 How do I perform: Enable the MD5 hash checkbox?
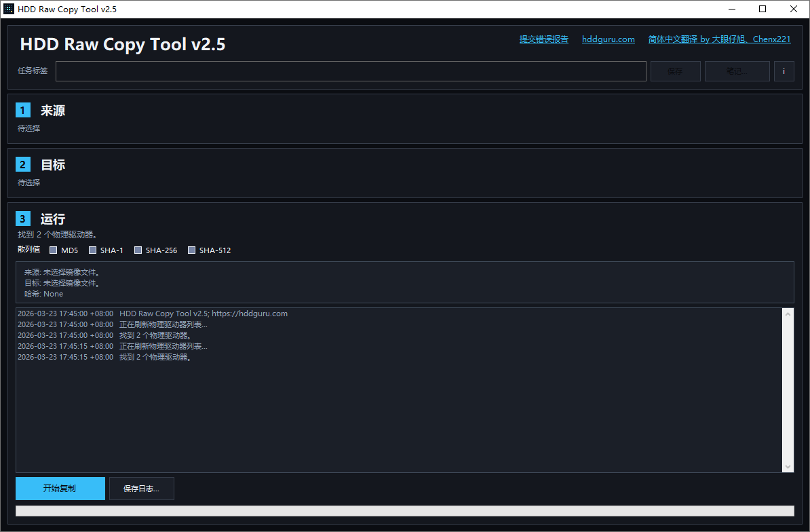click(x=52, y=250)
